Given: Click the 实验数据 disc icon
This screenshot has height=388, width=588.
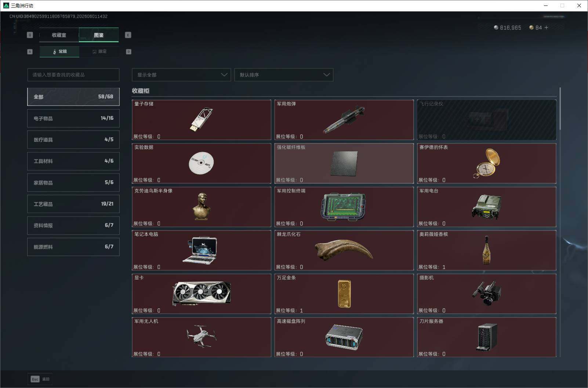Looking at the screenshot, I should [201, 163].
